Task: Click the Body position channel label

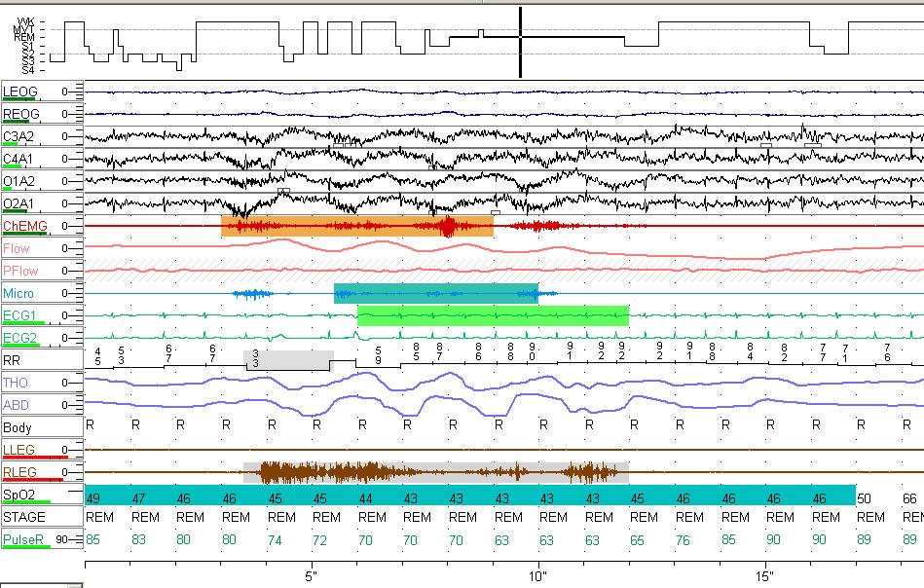Action: [18, 427]
